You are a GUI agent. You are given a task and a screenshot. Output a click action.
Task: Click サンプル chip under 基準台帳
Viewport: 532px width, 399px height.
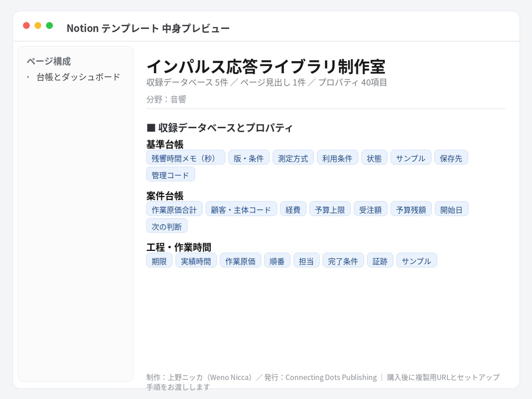(x=411, y=157)
